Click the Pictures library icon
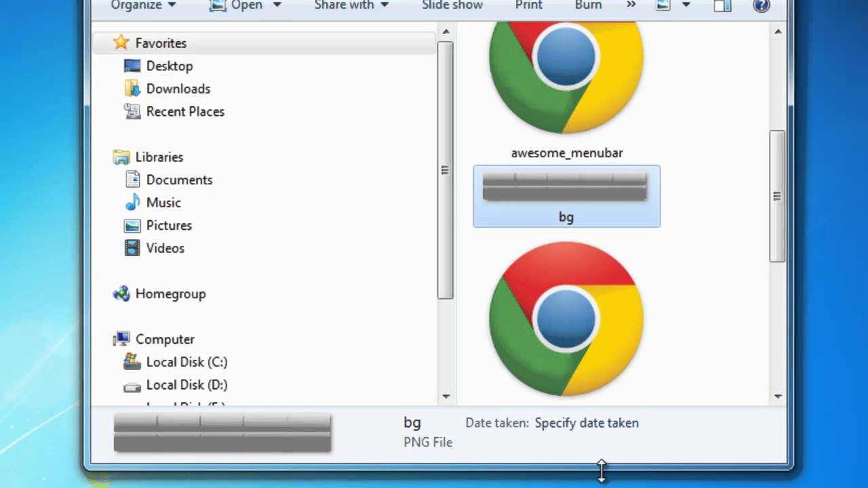The width and height of the screenshot is (868, 488). [132, 226]
